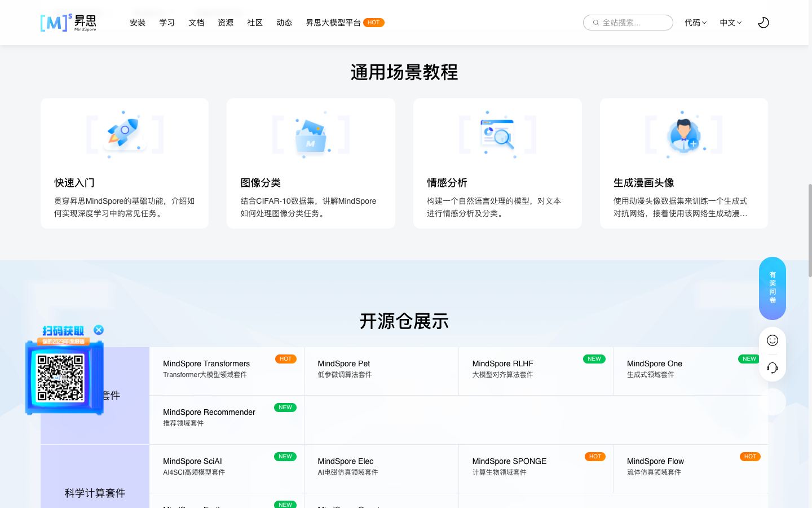This screenshot has width=812, height=508.
Task: Click the HOT badge beside 昇思大模型平台
Action: click(374, 23)
